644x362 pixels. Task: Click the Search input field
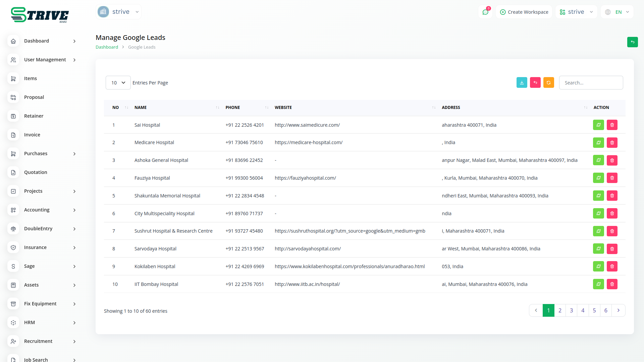591,83
